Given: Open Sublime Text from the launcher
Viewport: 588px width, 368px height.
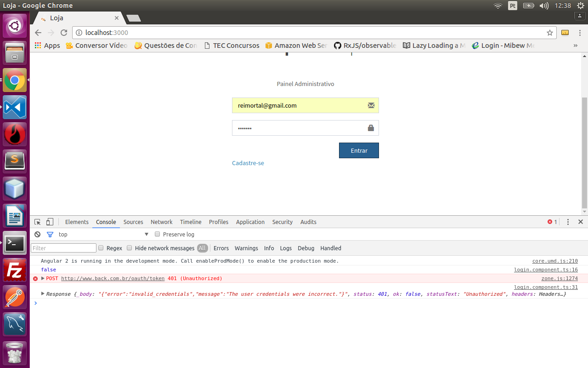Looking at the screenshot, I should tap(15, 161).
